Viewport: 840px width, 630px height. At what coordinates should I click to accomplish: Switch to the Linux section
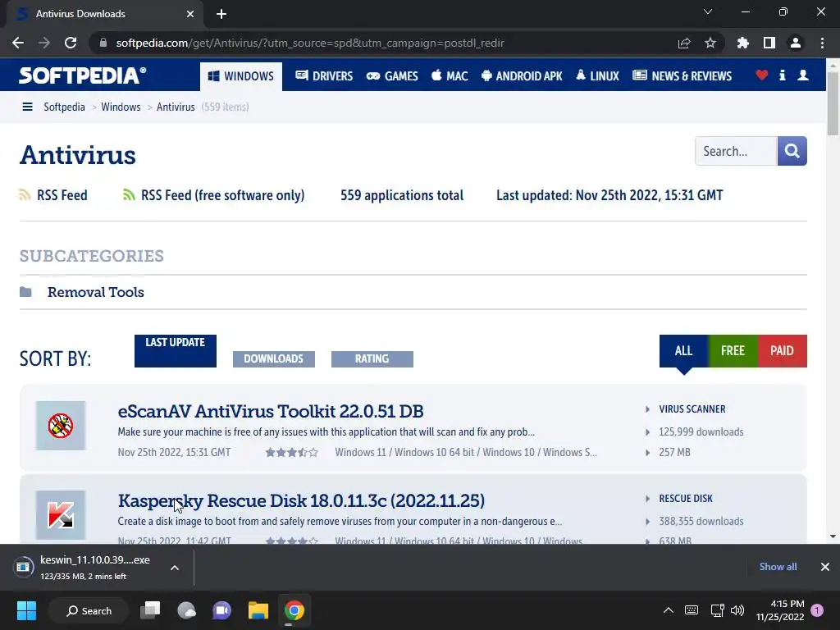(x=597, y=76)
